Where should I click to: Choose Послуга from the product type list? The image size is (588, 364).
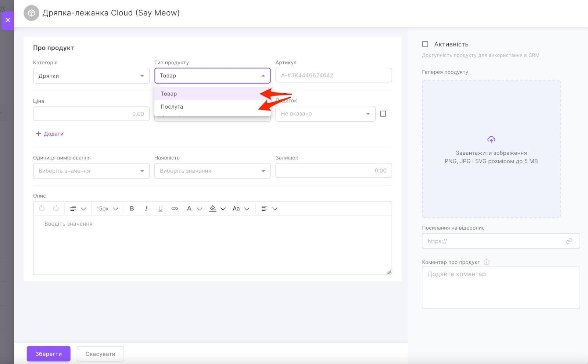172,107
